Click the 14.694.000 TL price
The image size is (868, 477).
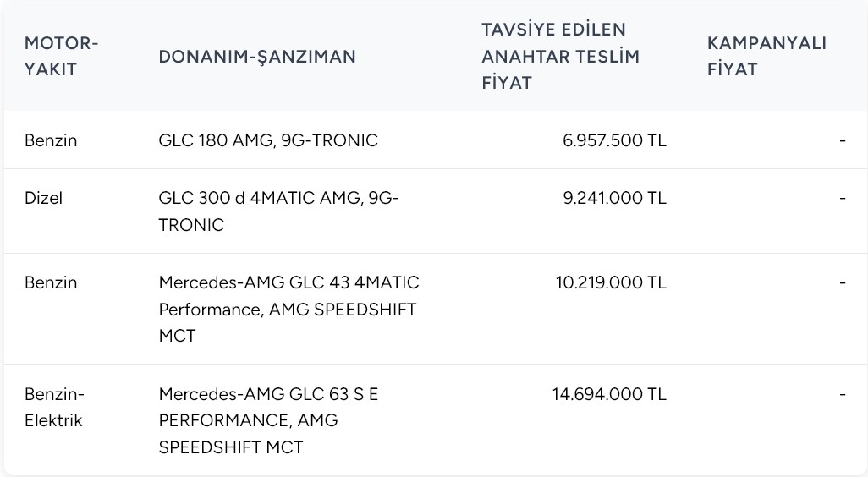[x=609, y=394]
